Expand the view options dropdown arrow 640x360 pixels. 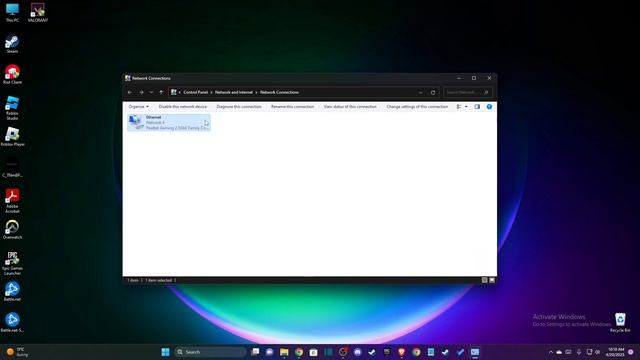coord(466,107)
